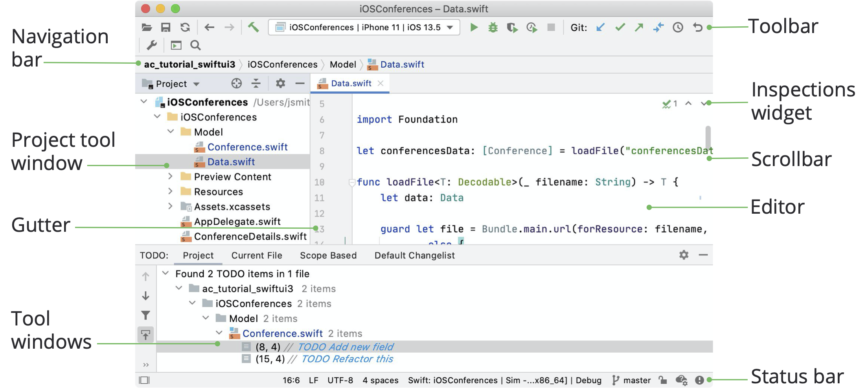This screenshot has width=868, height=390.
Task: Click the Git compare branches icon
Action: click(x=658, y=27)
